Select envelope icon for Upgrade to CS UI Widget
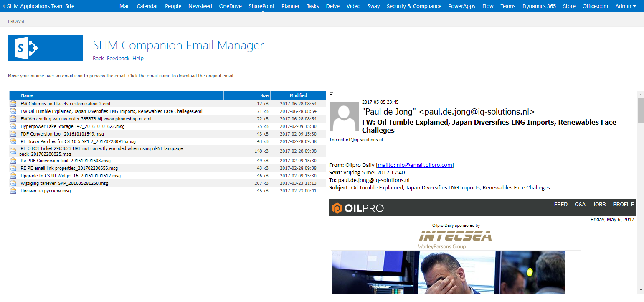The width and height of the screenshot is (644, 302). coord(13,175)
